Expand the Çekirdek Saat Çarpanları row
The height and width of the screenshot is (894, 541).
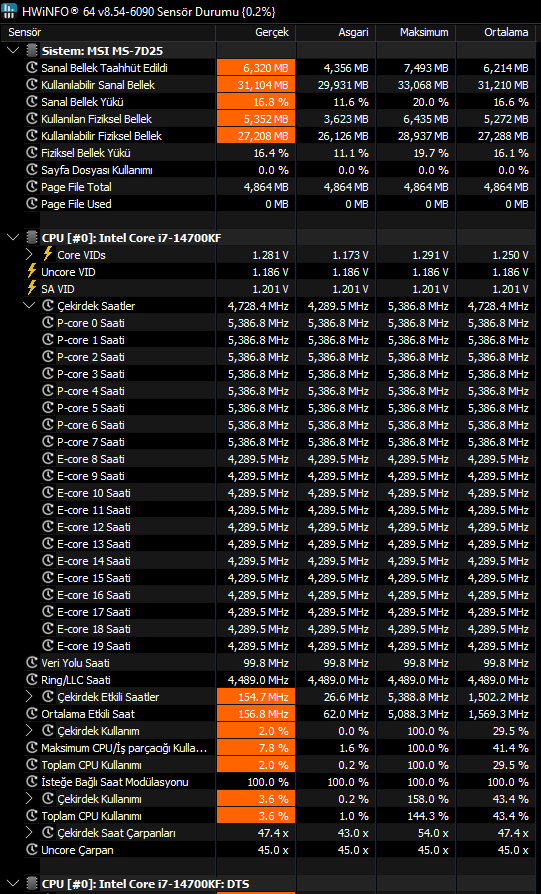(30, 833)
